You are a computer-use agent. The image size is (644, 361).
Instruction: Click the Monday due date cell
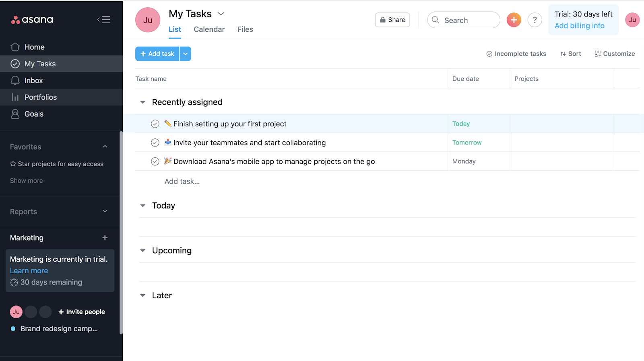pos(479,161)
